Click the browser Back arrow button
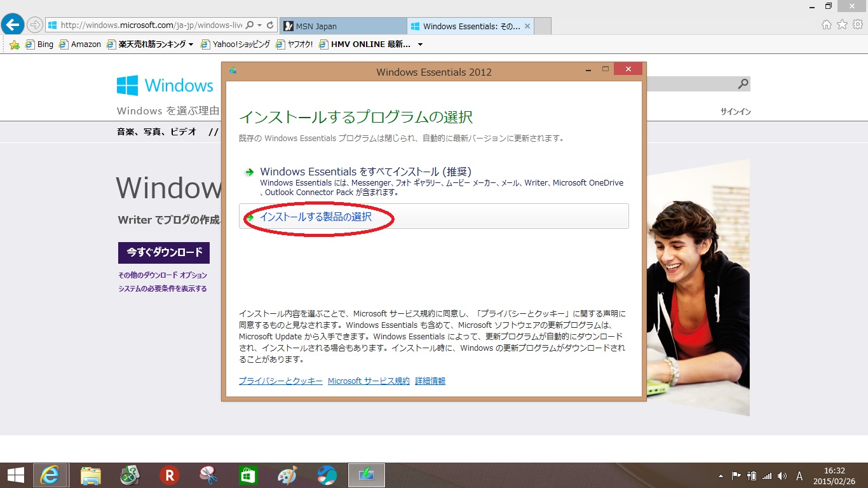 pos(13,25)
